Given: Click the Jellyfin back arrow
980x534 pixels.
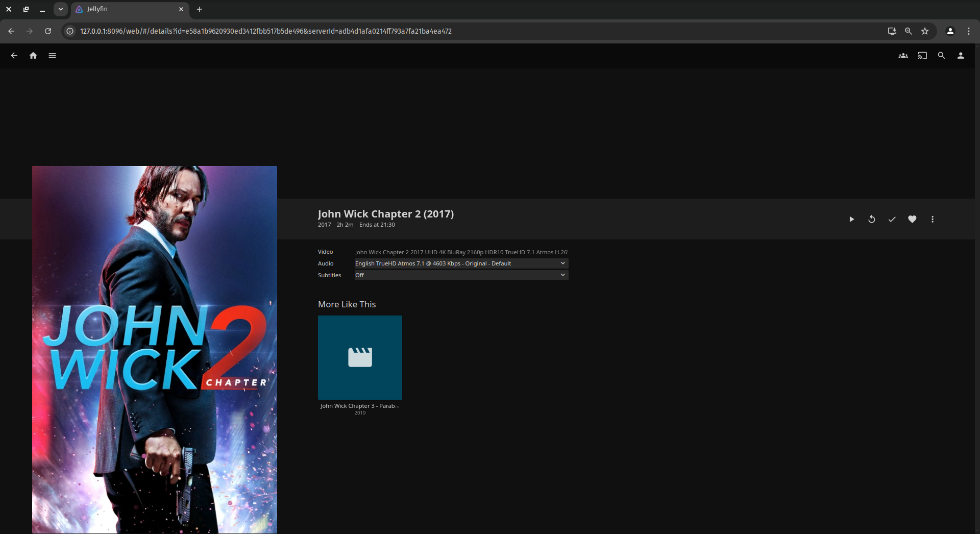Looking at the screenshot, I should pyautogui.click(x=14, y=56).
